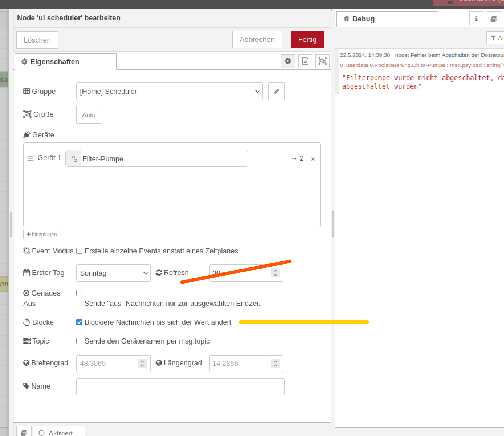Select the Filterpumpe error debug text
Viewport: 504px width, 436px height.
coord(423,82)
